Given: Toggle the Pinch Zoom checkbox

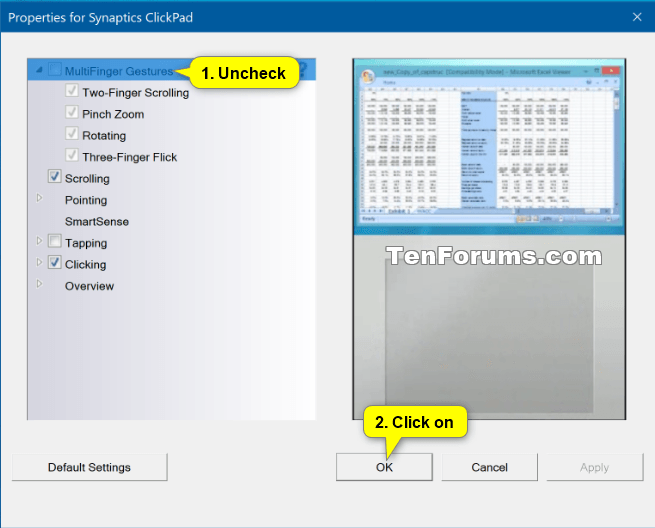Looking at the screenshot, I should pos(72,112).
